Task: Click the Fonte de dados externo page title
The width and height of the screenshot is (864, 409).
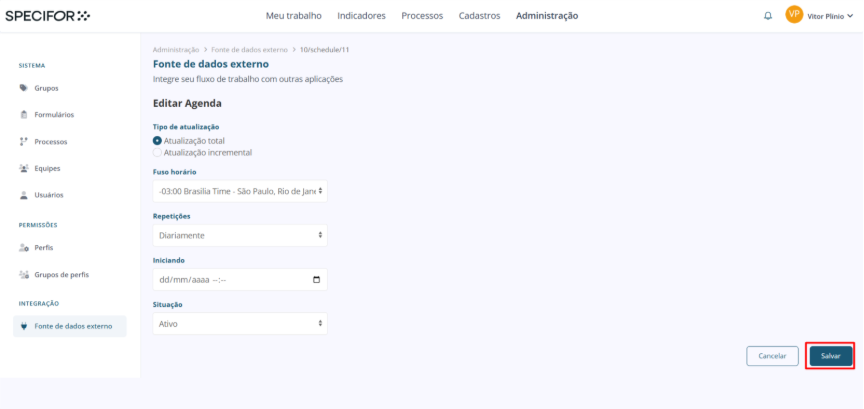Action: 210,64
